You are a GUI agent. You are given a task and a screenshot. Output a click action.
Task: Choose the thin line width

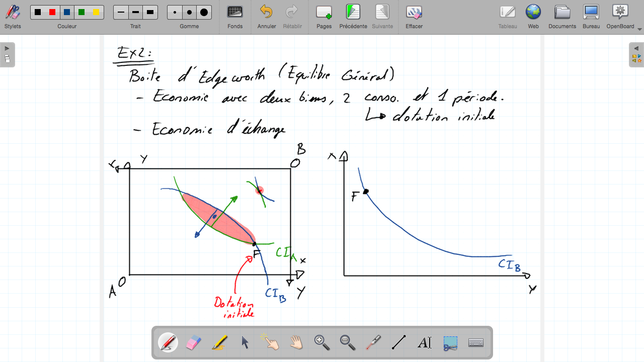(121, 12)
